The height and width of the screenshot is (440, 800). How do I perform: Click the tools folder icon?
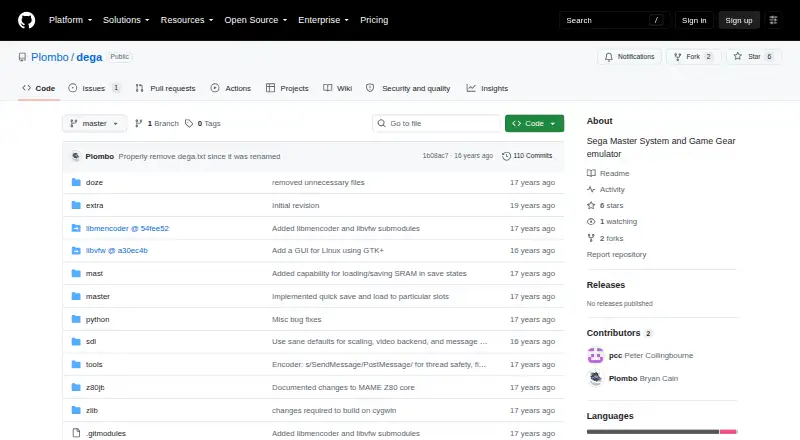coord(76,364)
